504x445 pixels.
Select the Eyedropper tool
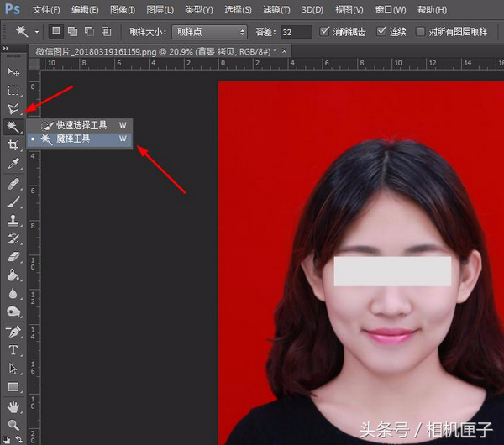coord(13,164)
